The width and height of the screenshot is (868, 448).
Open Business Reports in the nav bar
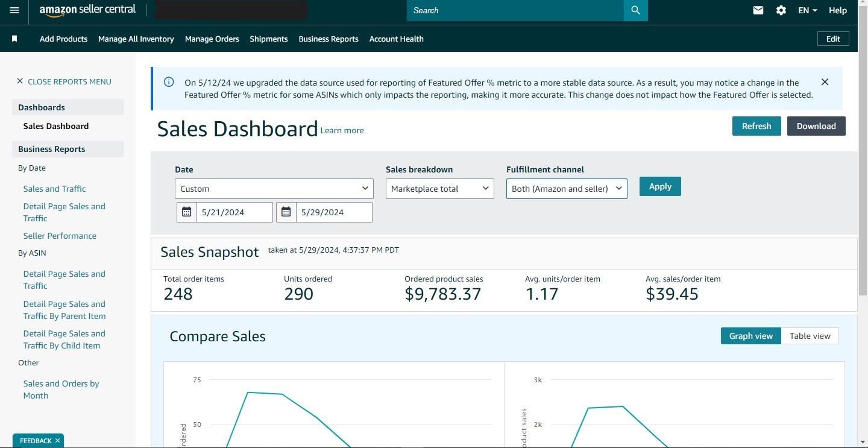[x=329, y=39]
